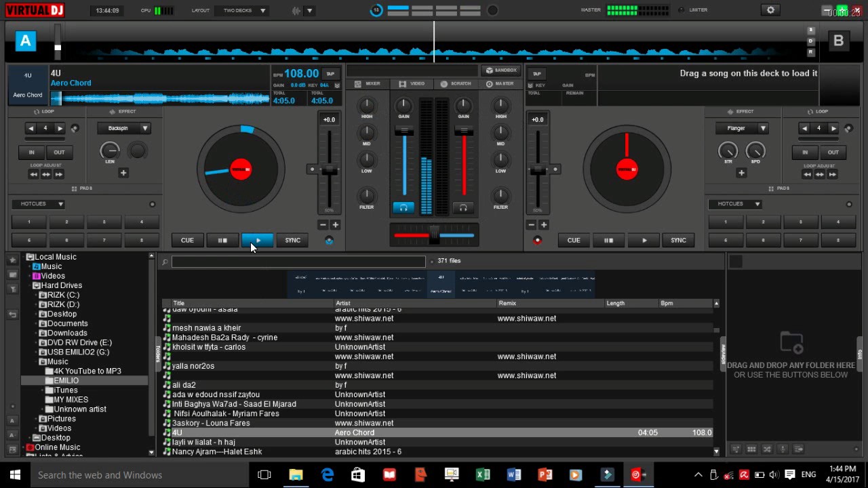The width and height of the screenshot is (868, 488).
Task: Halve loop length on deck A
Action: 31,128
